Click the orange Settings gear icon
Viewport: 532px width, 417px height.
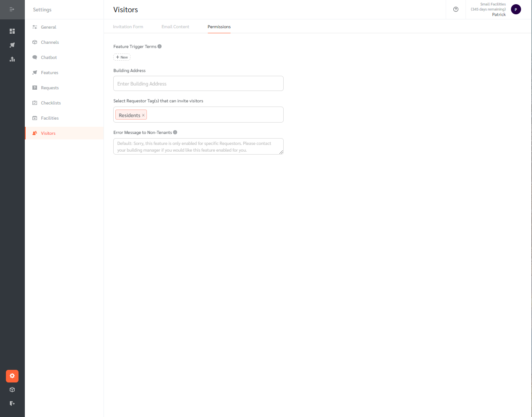(x=12, y=376)
